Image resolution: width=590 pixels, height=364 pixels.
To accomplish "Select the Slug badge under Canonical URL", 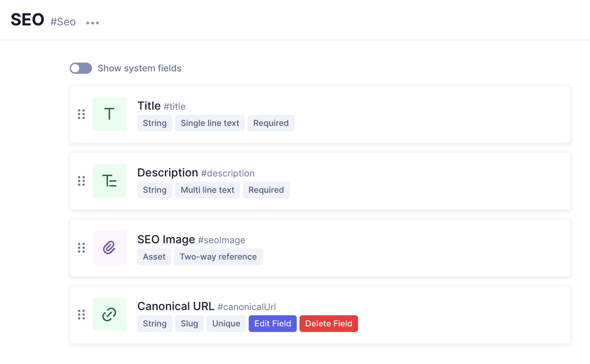I will pyautogui.click(x=189, y=323).
